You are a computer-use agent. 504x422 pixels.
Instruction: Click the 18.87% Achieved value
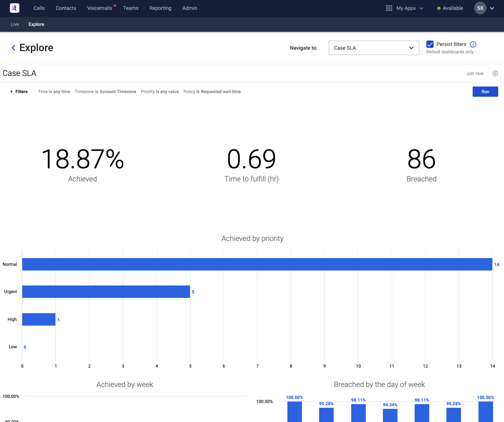click(x=83, y=159)
